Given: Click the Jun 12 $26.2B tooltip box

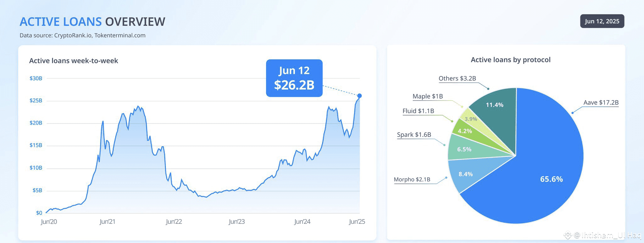Looking at the screenshot, I should tap(294, 78).
